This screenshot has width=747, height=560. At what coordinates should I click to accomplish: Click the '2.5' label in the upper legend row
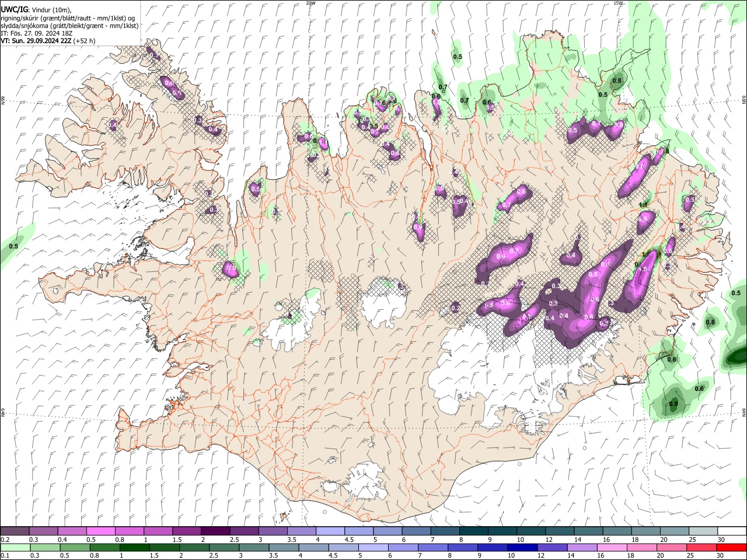[234, 540]
